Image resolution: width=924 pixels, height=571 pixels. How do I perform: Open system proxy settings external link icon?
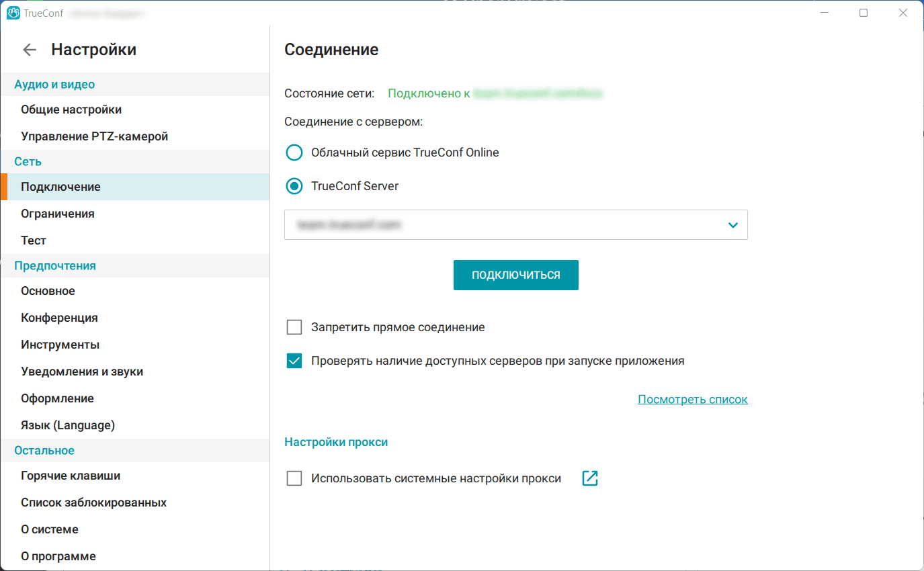click(x=590, y=478)
